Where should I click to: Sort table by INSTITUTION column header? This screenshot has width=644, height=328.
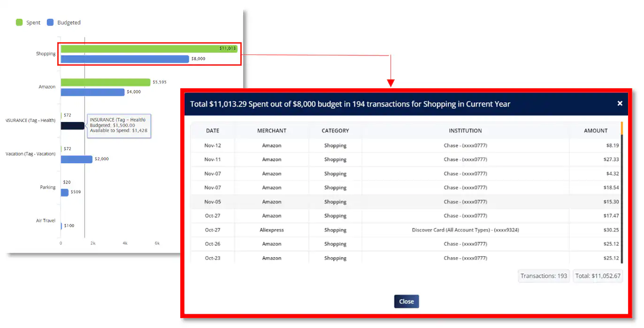point(465,130)
